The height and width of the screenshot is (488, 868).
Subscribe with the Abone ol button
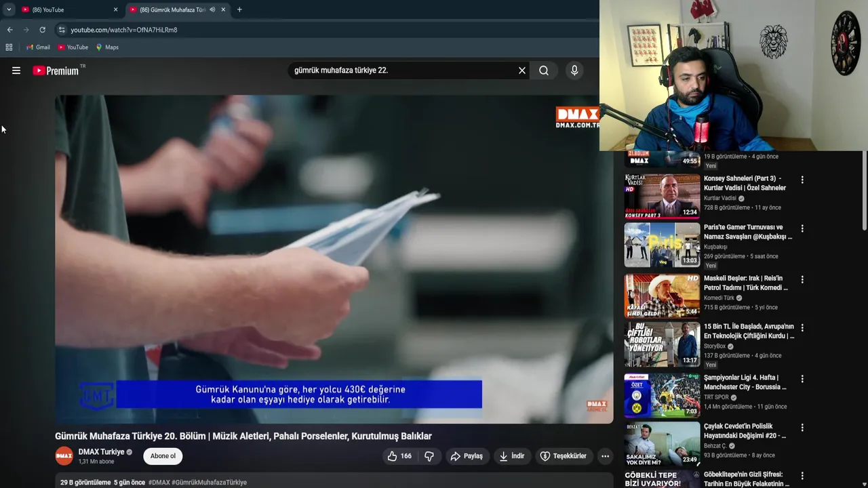163,456
